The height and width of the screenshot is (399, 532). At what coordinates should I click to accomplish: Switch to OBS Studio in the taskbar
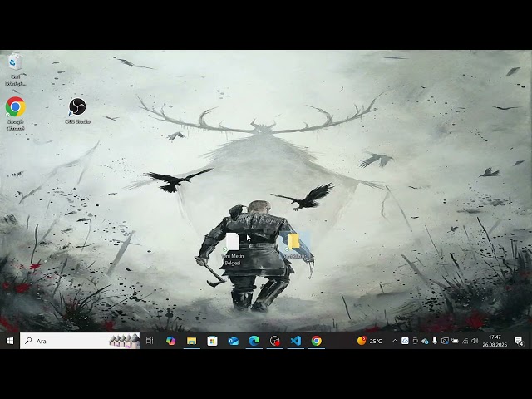(275, 341)
